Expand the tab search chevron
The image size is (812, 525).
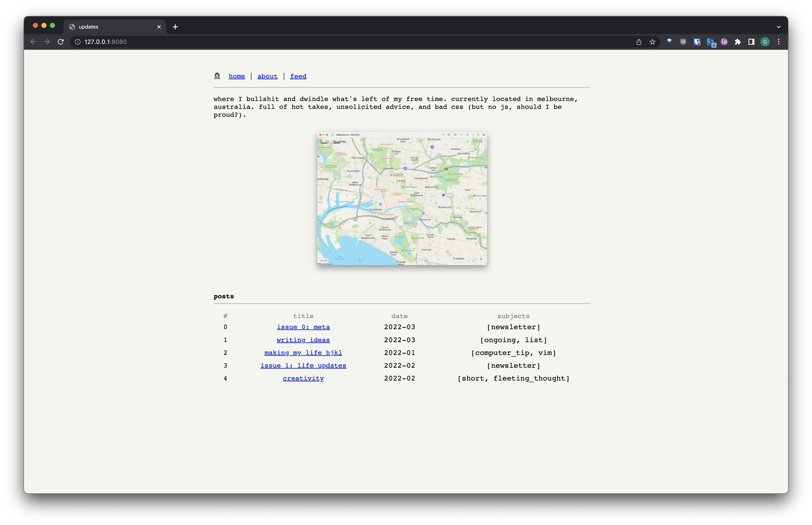(779, 27)
